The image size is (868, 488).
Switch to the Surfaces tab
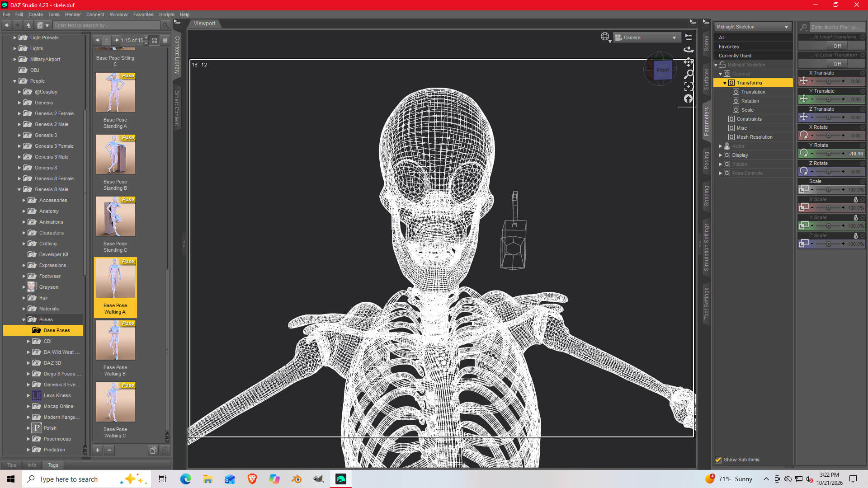(x=707, y=79)
